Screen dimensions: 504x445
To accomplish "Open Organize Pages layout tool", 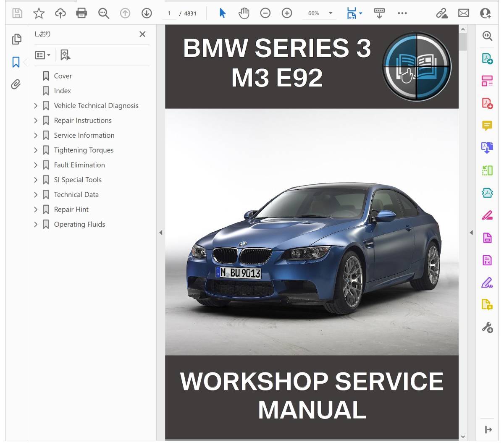I will click(x=487, y=81).
